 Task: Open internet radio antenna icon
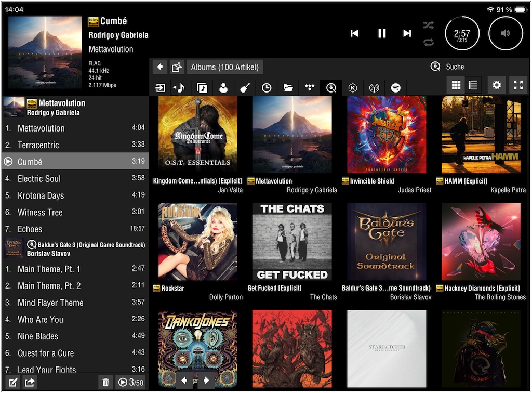pos(374,88)
